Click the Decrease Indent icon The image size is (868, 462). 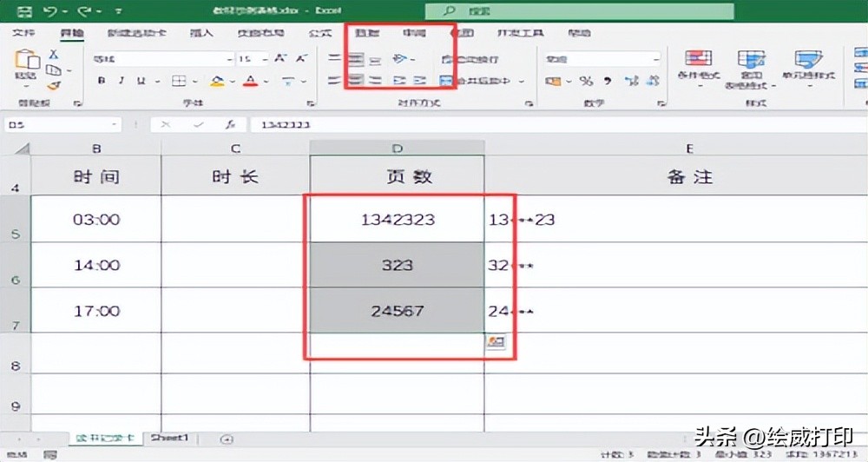(x=399, y=81)
